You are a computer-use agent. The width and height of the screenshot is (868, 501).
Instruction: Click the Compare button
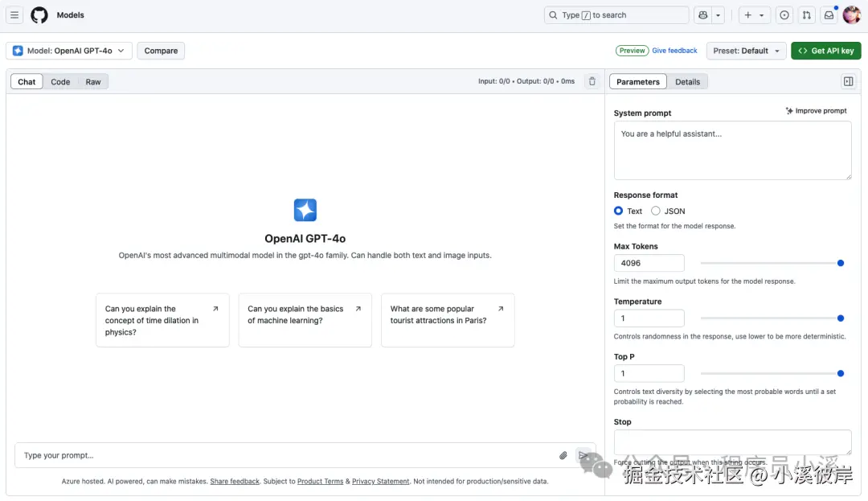(161, 51)
